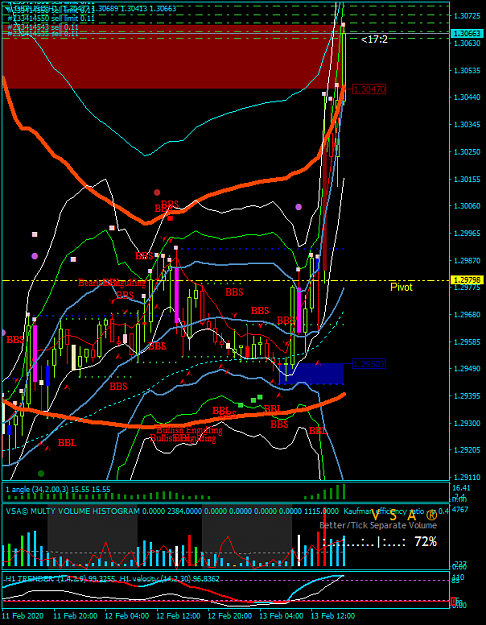Viewport: 486px width, 625px height.
Task: Click the 1.29395 price scale value
Action: pos(467,396)
